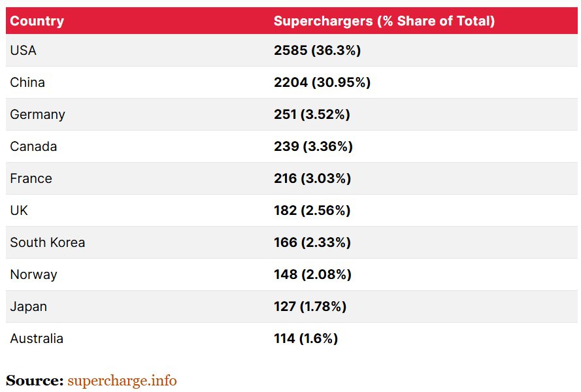Click the Canada row label
581x392 pixels.
33,146
